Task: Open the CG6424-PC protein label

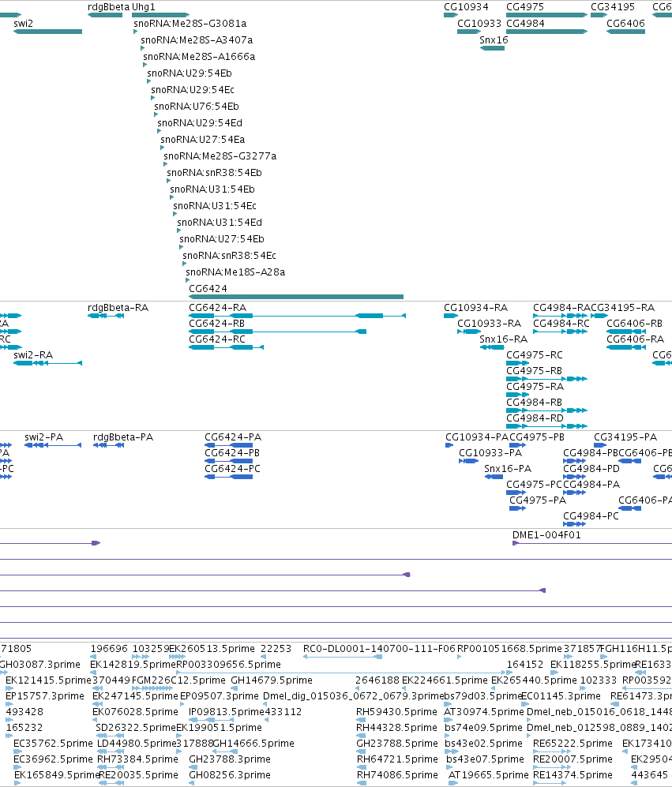Action: coord(232,469)
